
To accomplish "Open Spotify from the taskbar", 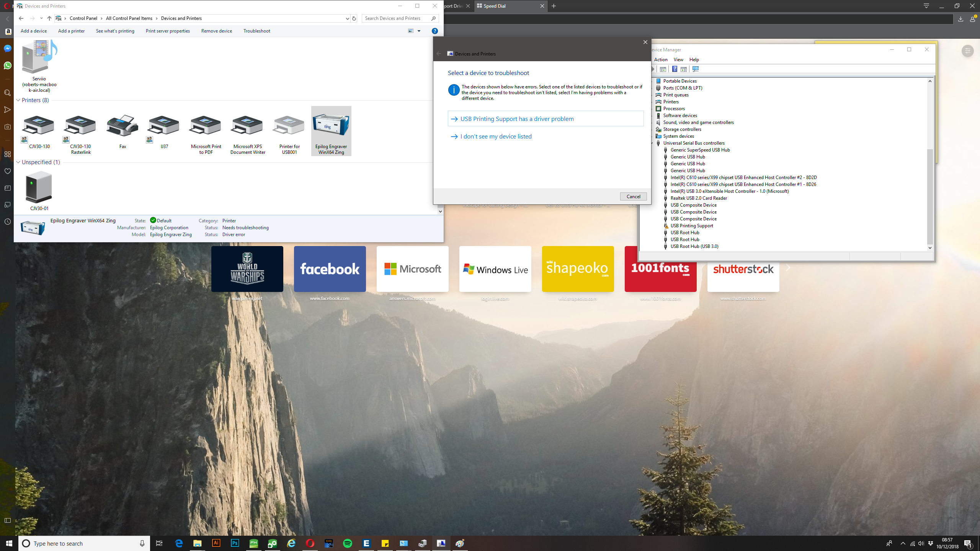I will click(347, 543).
